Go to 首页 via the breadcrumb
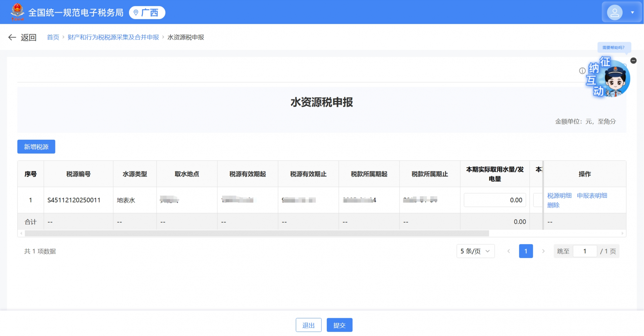Image resolution: width=644 pixels, height=336 pixels. (53, 37)
